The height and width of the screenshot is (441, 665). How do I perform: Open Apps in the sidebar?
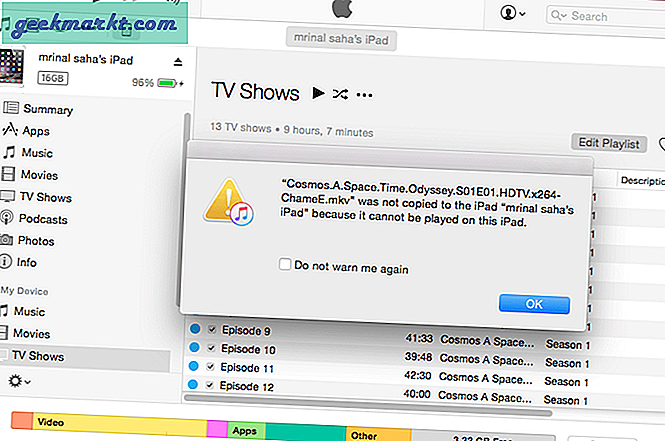click(x=36, y=131)
